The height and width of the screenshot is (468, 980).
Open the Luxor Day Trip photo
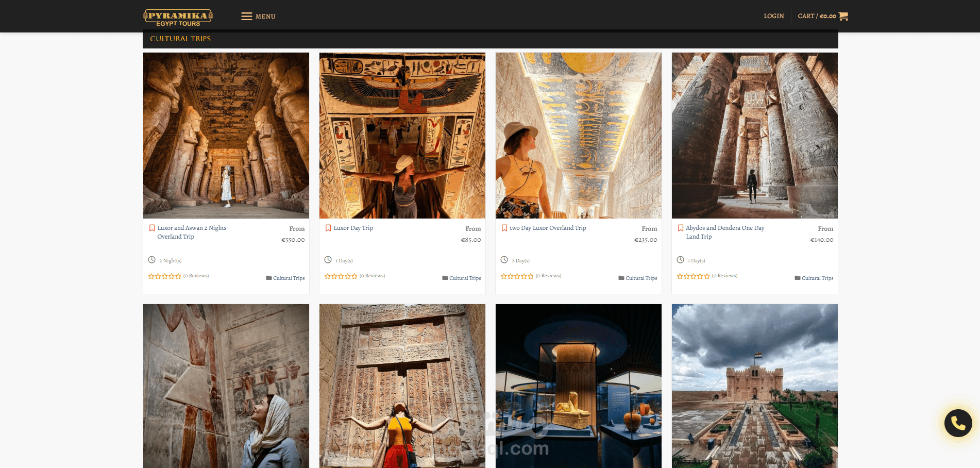click(402, 136)
